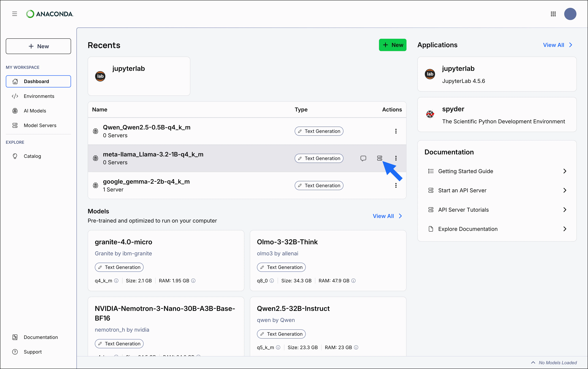Open the hamburger navigation menu
This screenshot has width=588, height=369.
[x=14, y=14]
